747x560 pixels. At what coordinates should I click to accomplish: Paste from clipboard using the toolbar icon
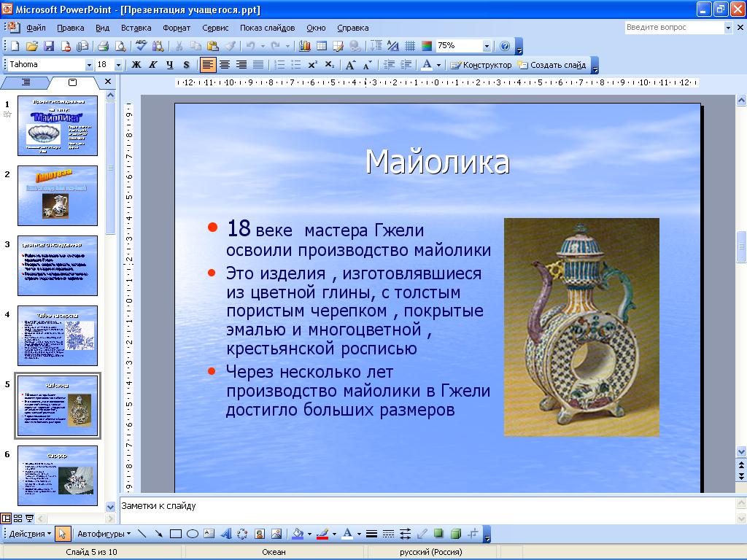[x=212, y=46]
